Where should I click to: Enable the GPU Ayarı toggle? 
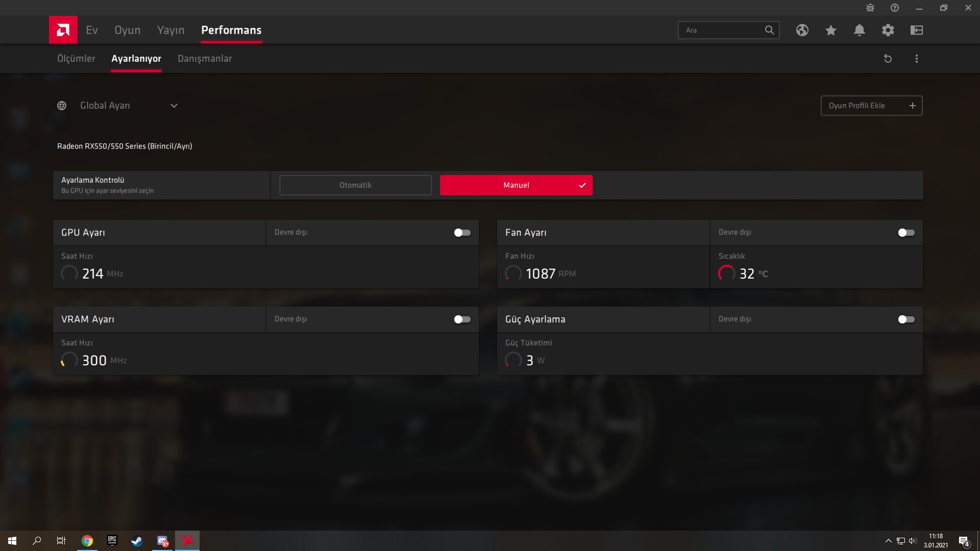point(462,233)
